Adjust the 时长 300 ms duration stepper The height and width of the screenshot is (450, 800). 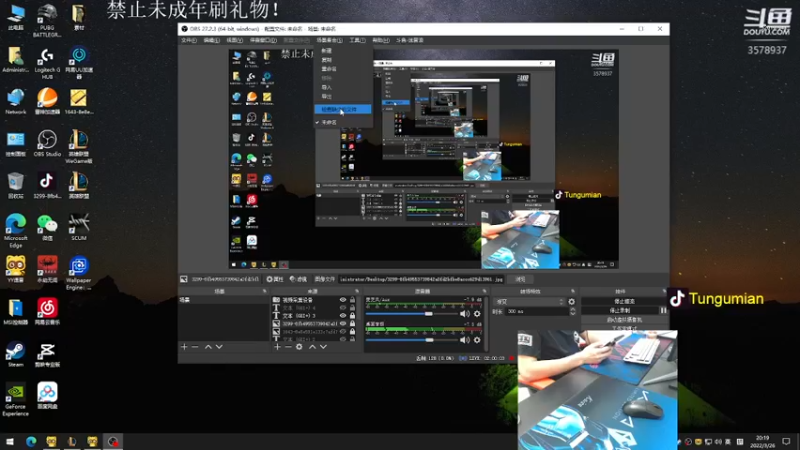pos(572,311)
